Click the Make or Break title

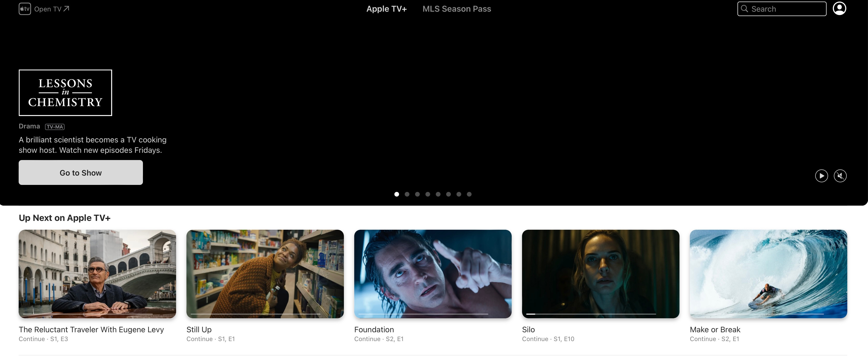tap(715, 329)
